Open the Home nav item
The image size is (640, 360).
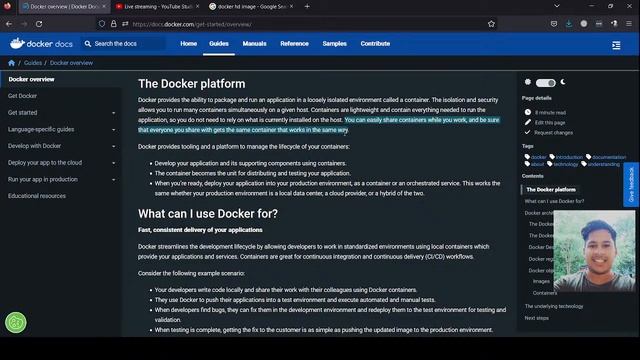pos(189,44)
